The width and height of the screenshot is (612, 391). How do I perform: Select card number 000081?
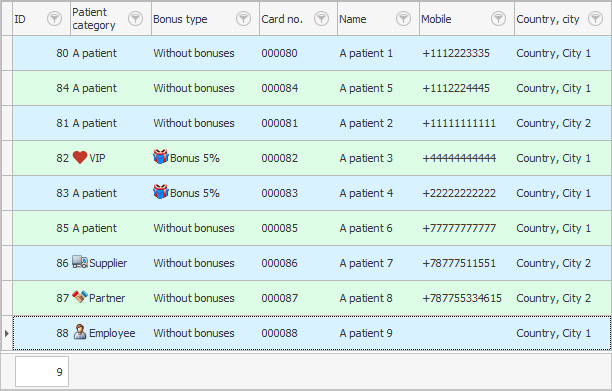coord(279,123)
